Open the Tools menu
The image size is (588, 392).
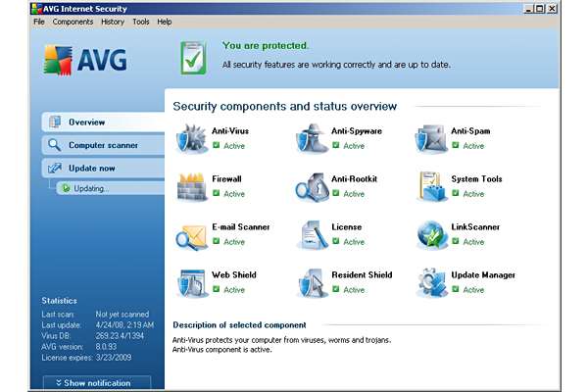(x=141, y=22)
